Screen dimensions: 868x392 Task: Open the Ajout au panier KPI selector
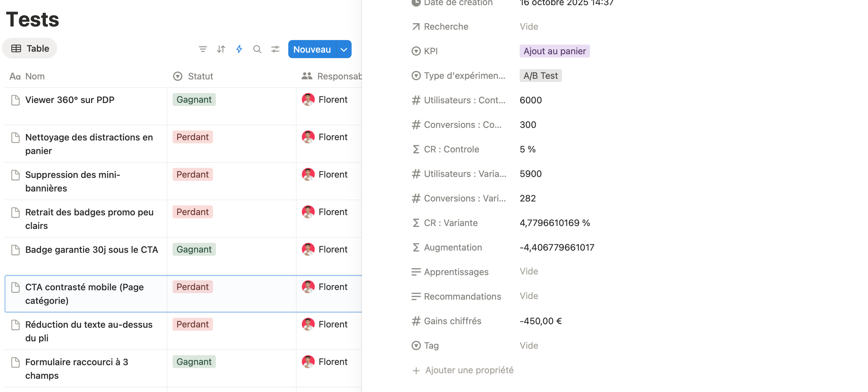[554, 51]
